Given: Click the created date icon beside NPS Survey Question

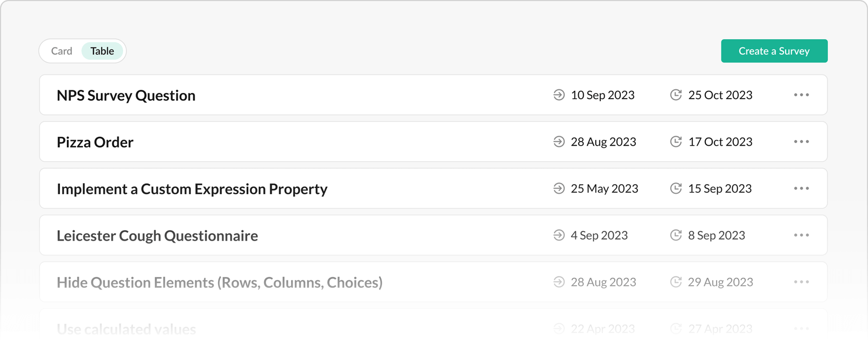Looking at the screenshot, I should click(559, 95).
